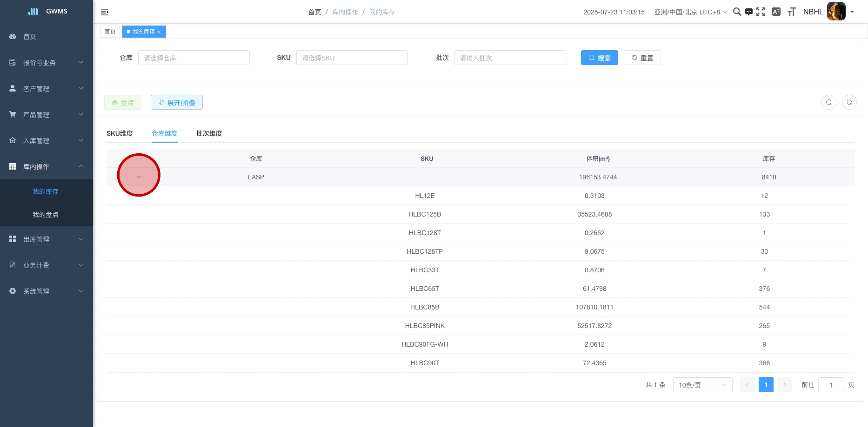Image resolution: width=868 pixels, height=427 pixels.
Task: Click the table refresh circular icon
Action: coord(849,102)
